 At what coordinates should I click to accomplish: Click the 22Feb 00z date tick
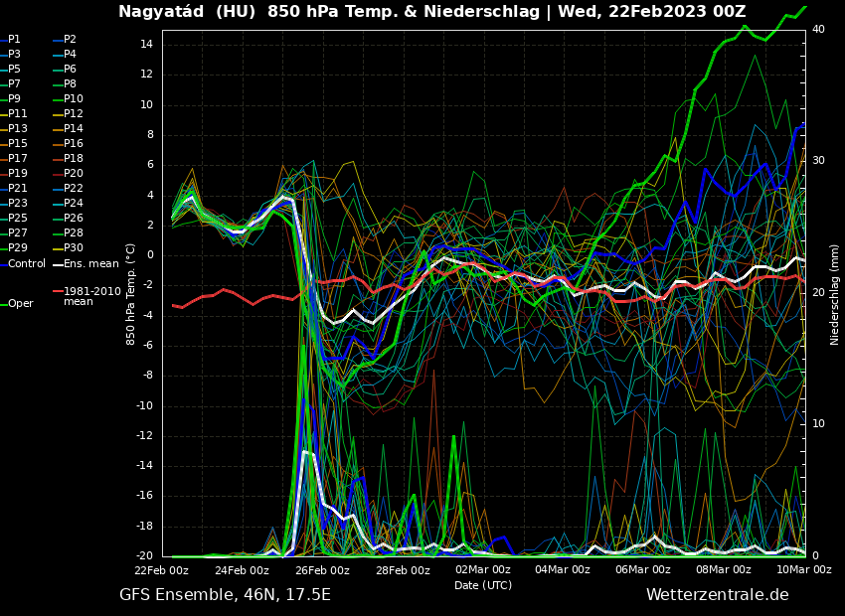tap(162, 570)
